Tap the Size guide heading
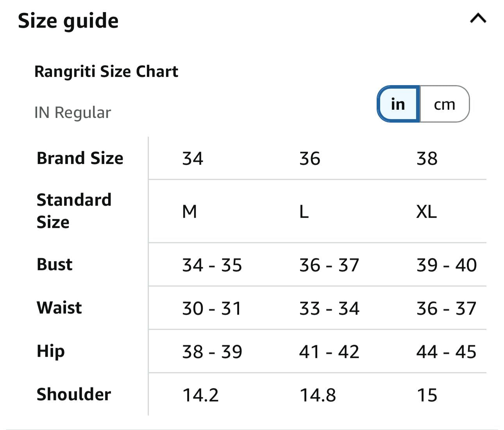504x430 pixels. [x=68, y=21]
